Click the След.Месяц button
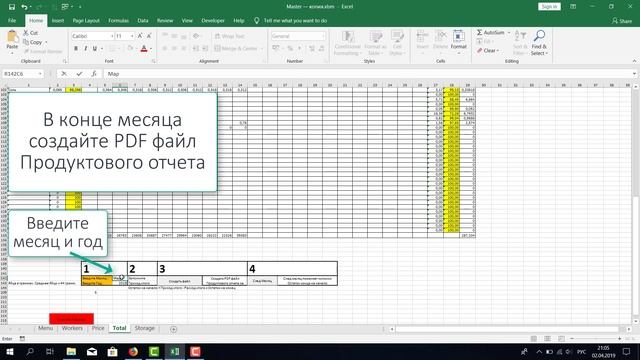This screenshot has width=640, height=360. pyautogui.click(x=262, y=281)
